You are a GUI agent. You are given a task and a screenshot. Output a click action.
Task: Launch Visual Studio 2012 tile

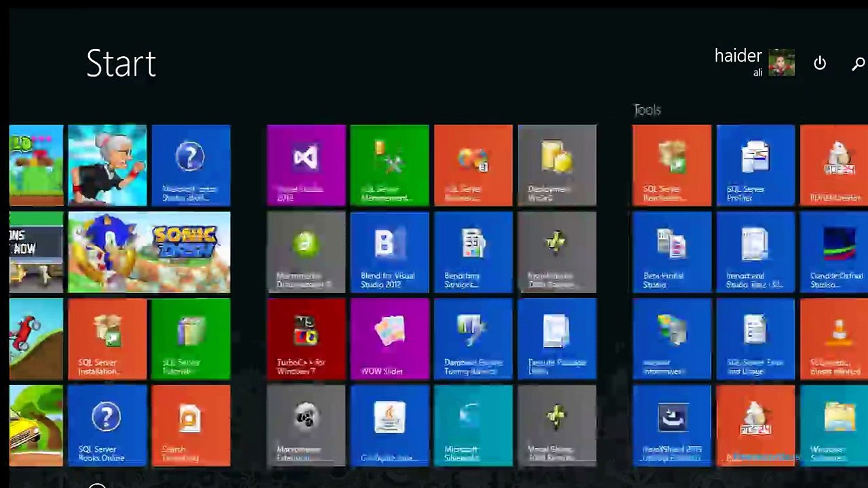click(x=307, y=165)
